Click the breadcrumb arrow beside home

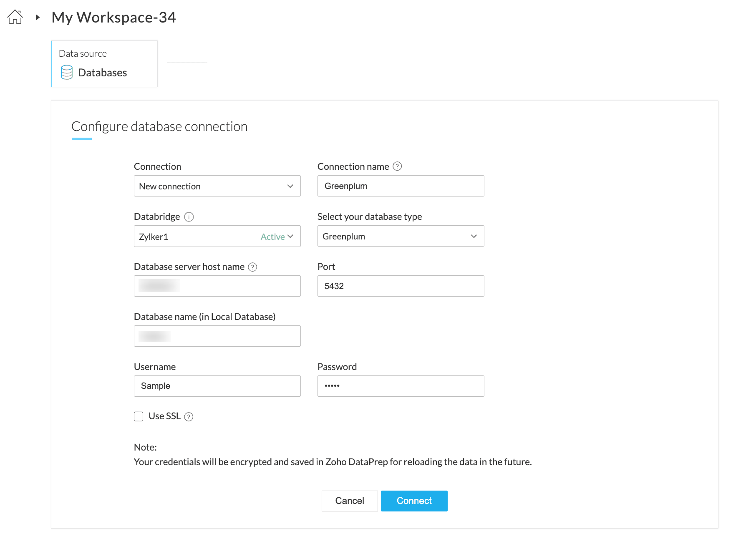pos(38,18)
